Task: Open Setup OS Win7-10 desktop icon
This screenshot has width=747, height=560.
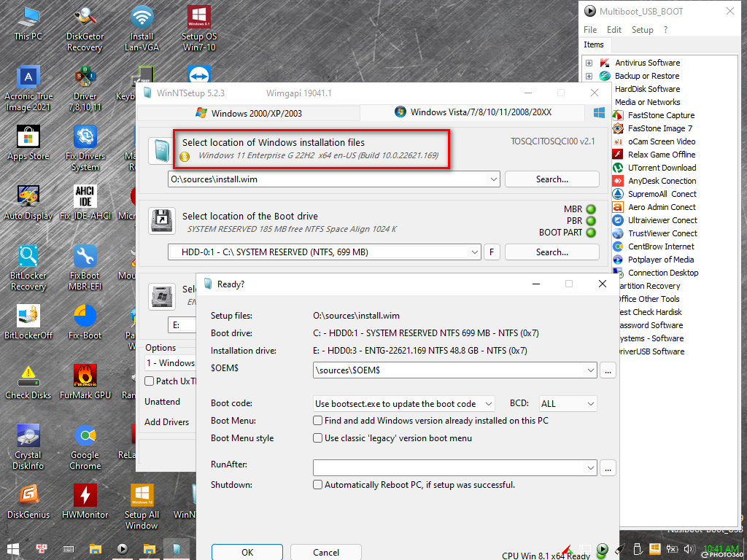Action: (198, 28)
